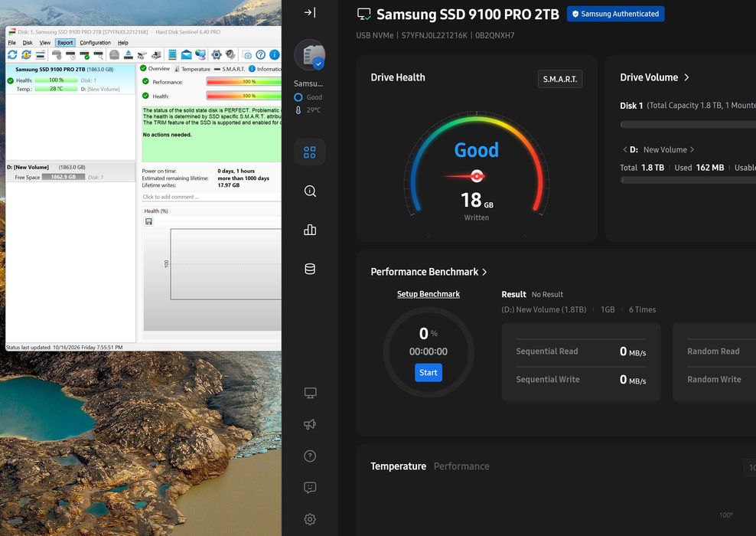This screenshot has height=536, width=756.
Task: Click the Refresh icon in Hard Disk Sentinel toolbar
Action: point(12,55)
